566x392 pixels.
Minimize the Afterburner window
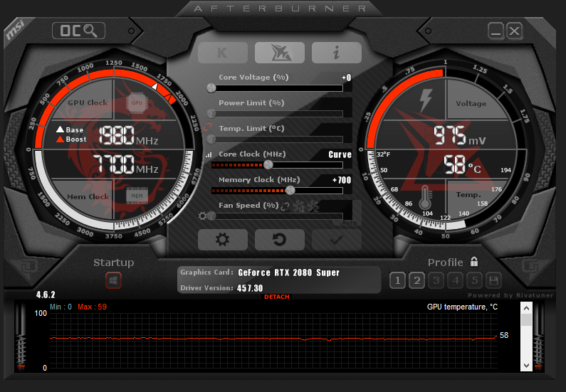tap(496, 31)
